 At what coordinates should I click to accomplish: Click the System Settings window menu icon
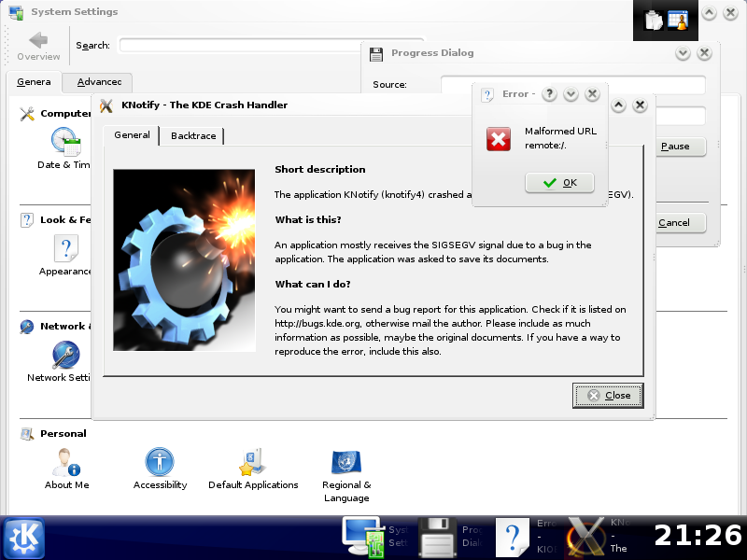coord(16,12)
